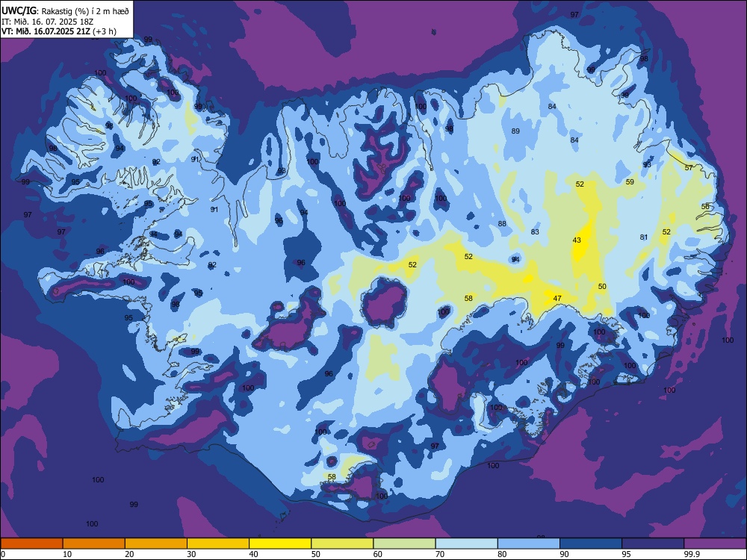Select the medium blue 90–95 legend swatch
747x560 pixels.
[x=591, y=544]
